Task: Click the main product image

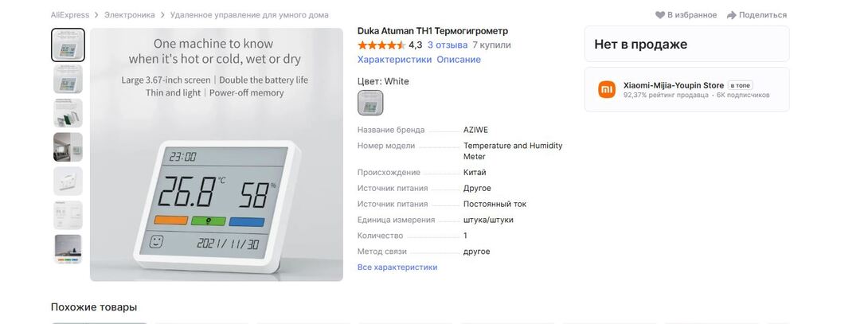Action: click(x=217, y=155)
